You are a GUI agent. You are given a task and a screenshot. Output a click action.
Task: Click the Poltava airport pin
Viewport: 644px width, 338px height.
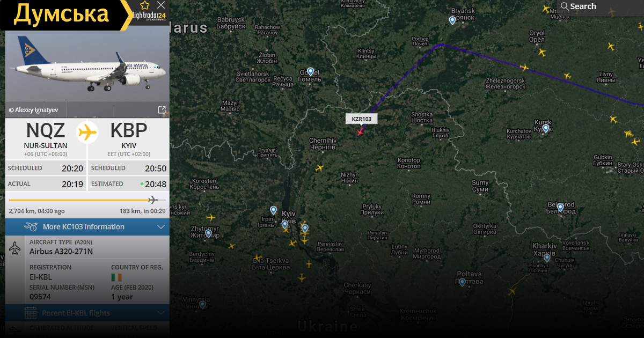[462, 282]
